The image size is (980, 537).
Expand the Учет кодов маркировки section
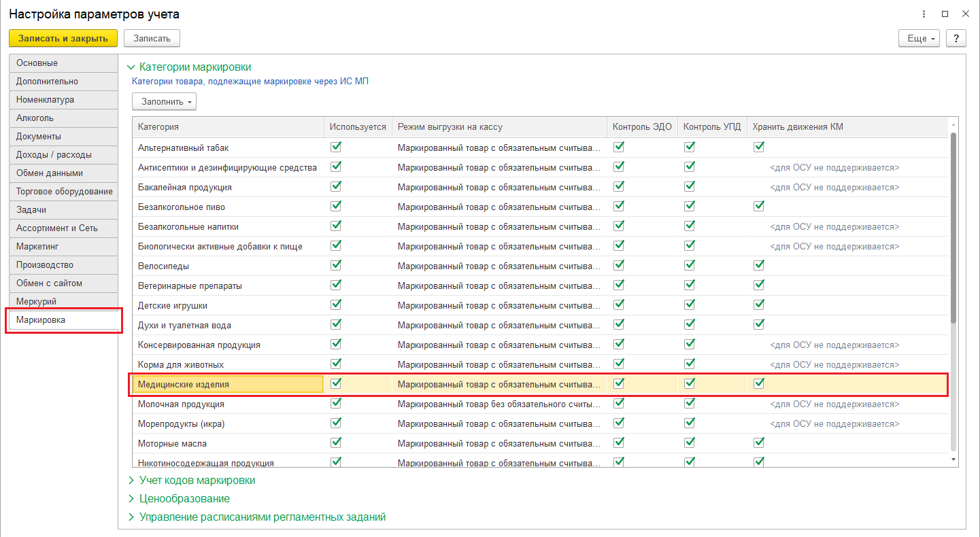[197, 481]
